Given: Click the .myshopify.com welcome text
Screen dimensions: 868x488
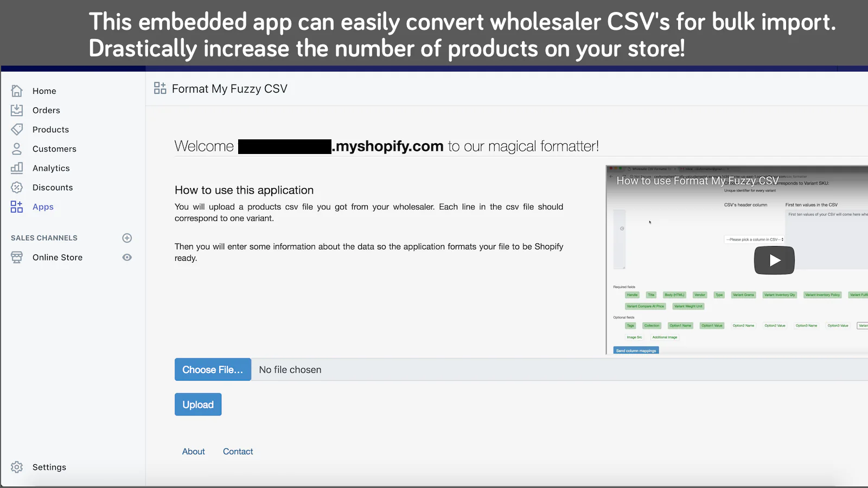Looking at the screenshot, I should (x=388, y=146).
